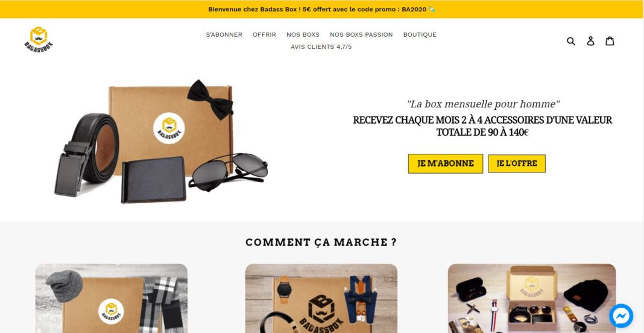Open the search magnifier icon
Viewport: 644px width, 333px height.
point(571,41)
